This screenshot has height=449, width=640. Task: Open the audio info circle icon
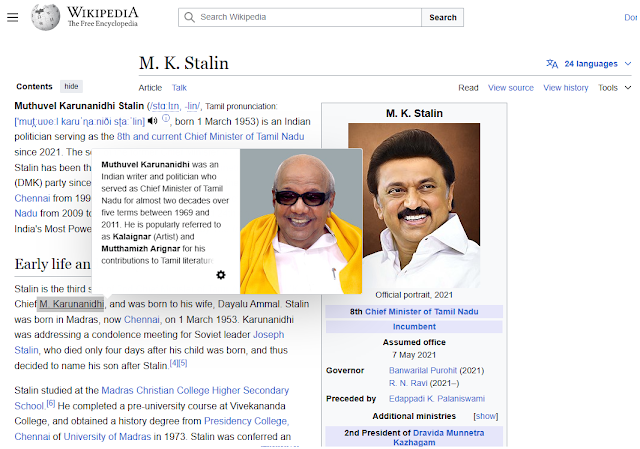click(x=166, y=118)
